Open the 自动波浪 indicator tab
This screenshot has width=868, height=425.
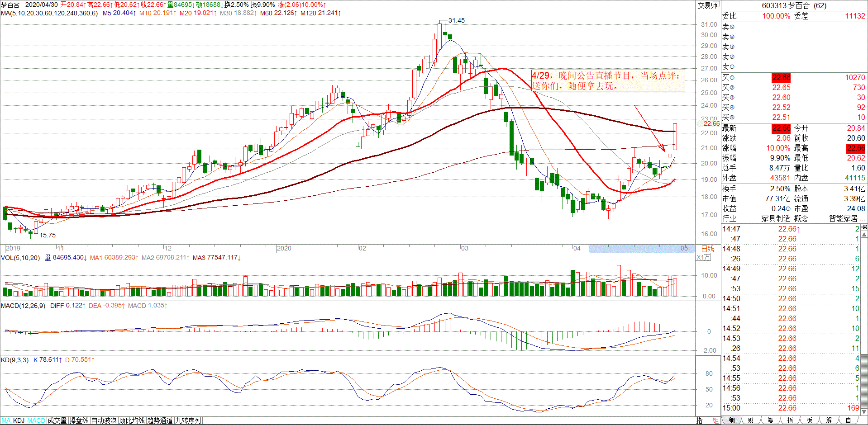104,420
